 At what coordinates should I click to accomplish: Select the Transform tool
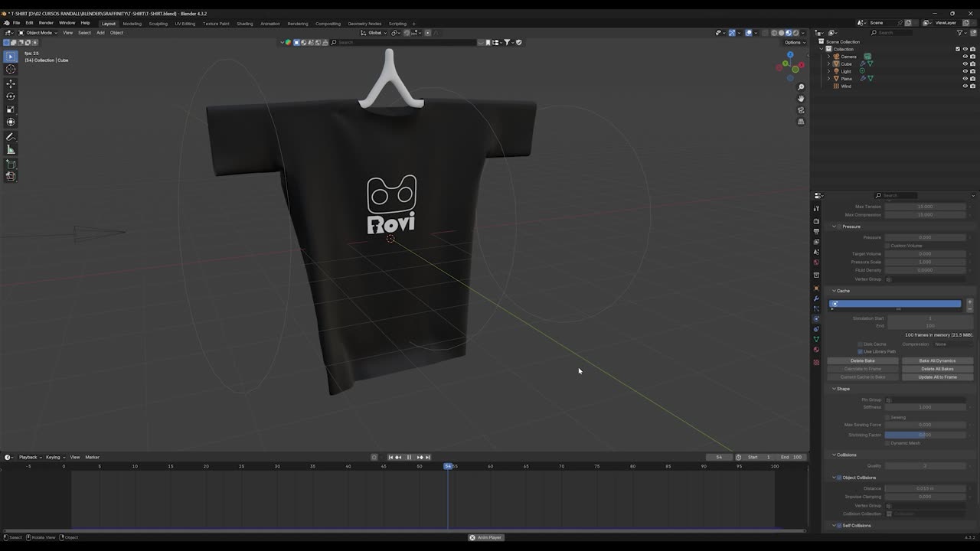11,122
